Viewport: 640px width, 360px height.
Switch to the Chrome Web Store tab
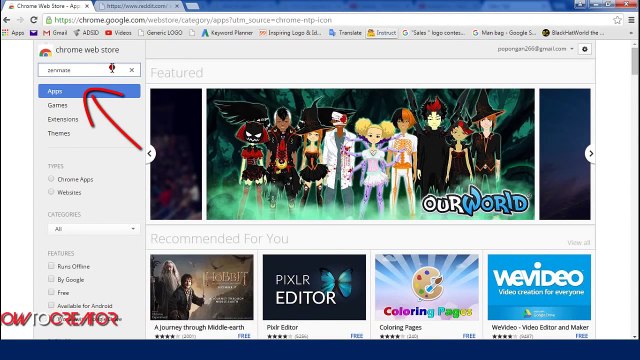coord(48,6)
